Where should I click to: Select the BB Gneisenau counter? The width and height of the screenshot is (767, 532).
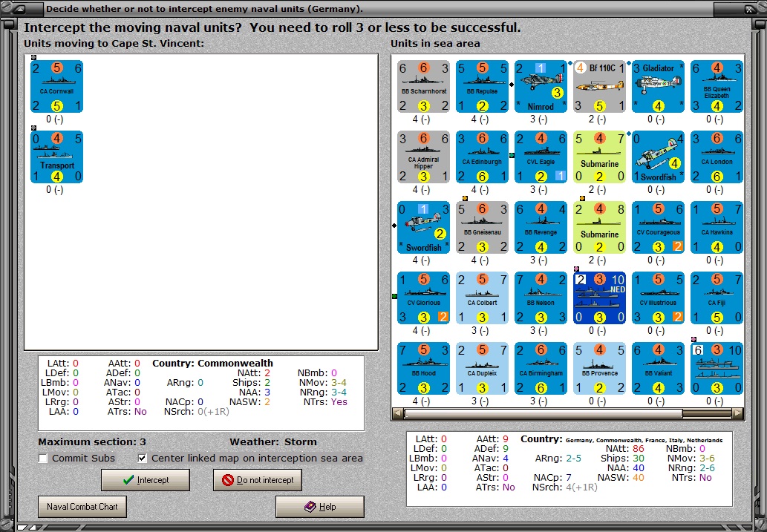pos(483,227)
